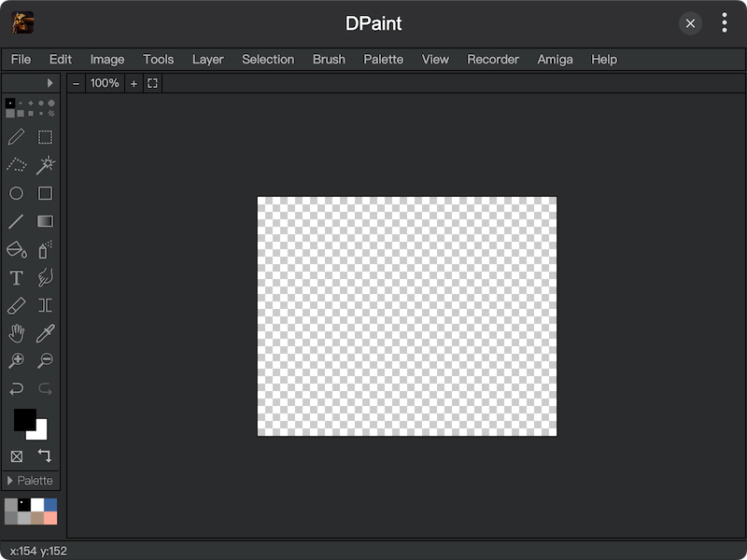Choose the largest round brush preset
The image size is (747, 560).
(x=51, y=103)
